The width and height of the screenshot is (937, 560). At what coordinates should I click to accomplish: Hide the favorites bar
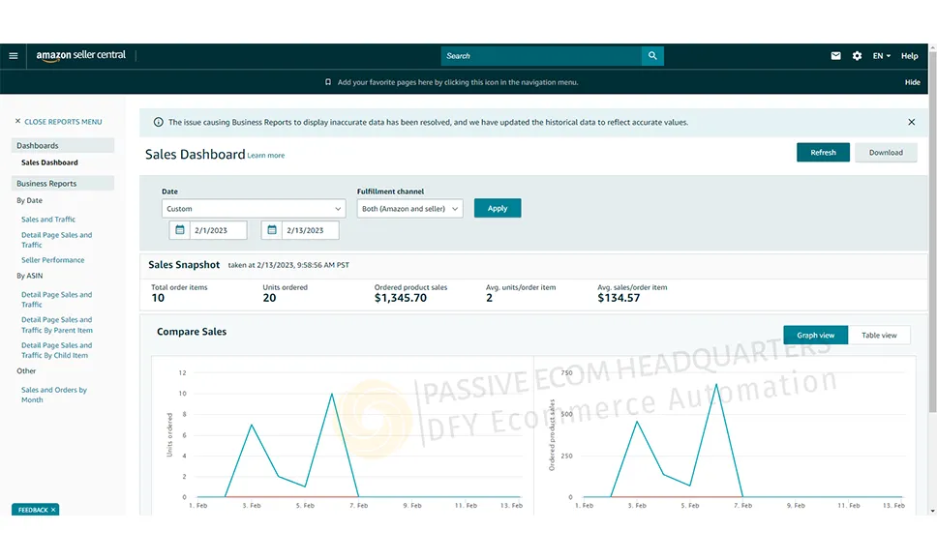click(x=912, y=82)
